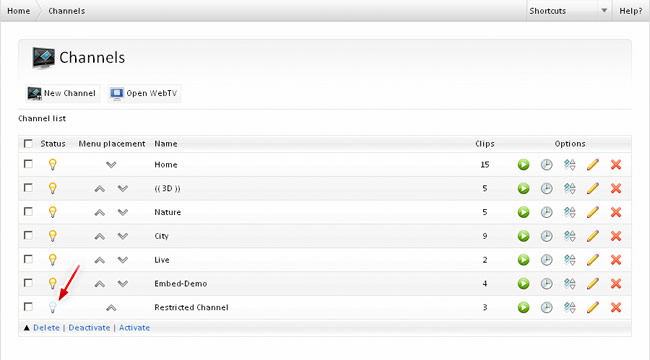Delete Embed-Demo channel with red X
The image size is (650, 360).
click(x=616, y=284)
